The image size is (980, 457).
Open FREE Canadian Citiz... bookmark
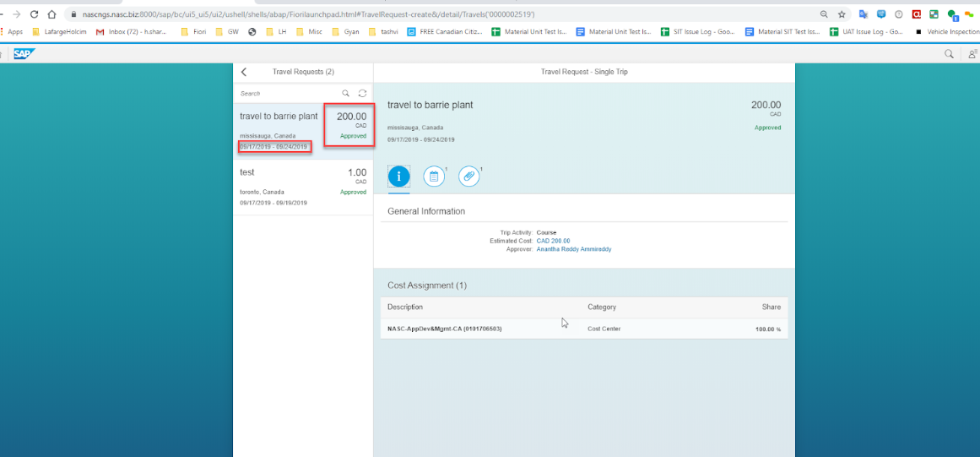[x=444, y=31]
